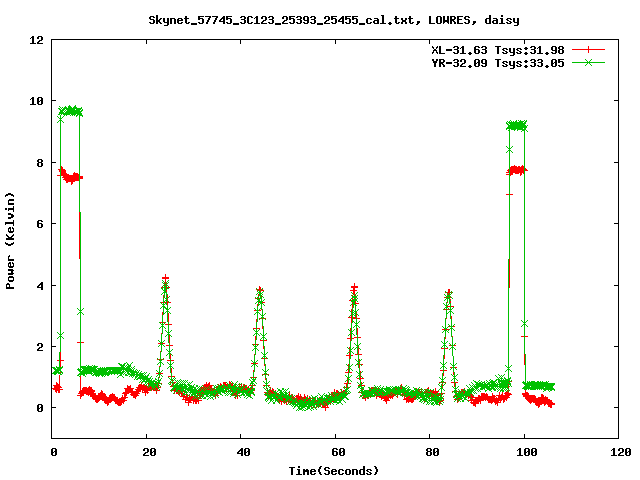This screenshot has height=480, width=640.
Task: Click the y-axis tick label 6
Action: (40, 224)
